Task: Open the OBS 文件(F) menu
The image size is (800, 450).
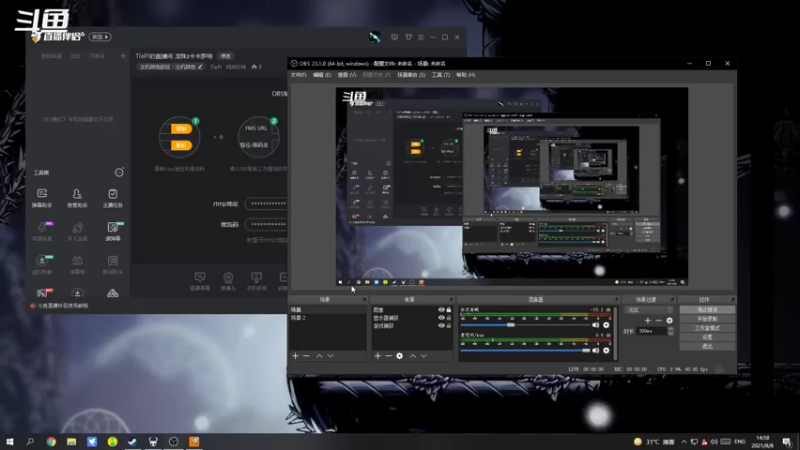Action: [298, 75]
